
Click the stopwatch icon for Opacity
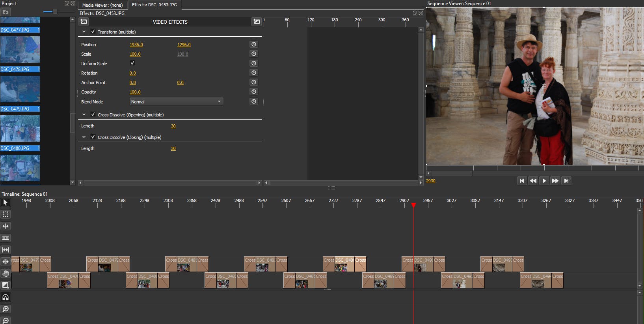[254, 92]
